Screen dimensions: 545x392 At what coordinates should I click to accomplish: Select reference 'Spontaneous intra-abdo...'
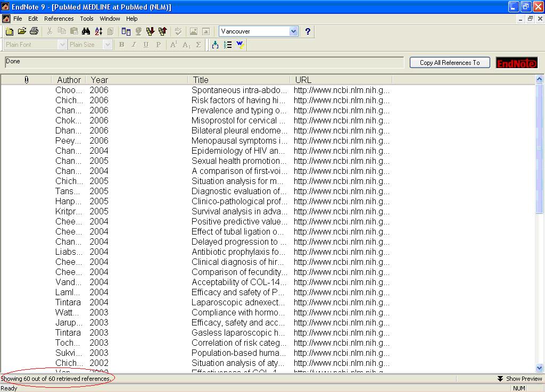[239, 90]
